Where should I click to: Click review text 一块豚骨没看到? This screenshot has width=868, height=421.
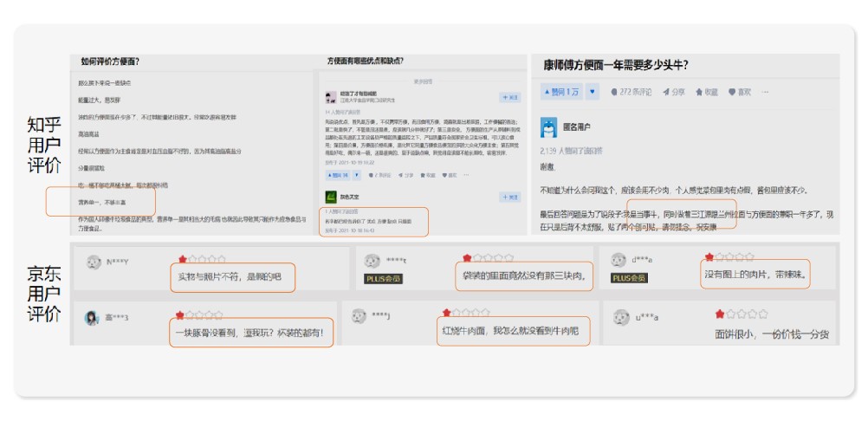(x=249, y=333)
